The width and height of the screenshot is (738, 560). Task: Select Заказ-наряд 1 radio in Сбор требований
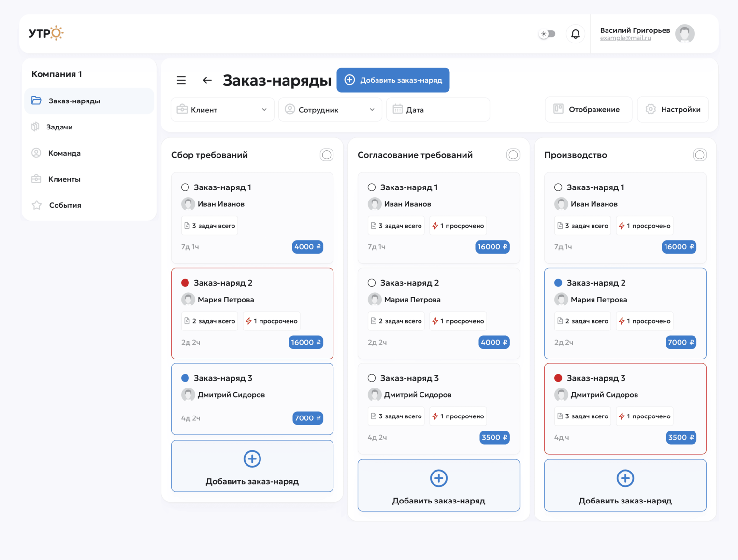coord(185,187)
